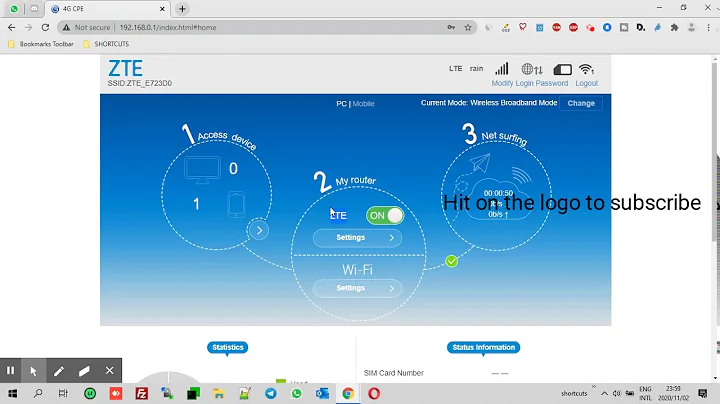This screenshot has height=404, width=720.
Task: Click the mobile phone icon in Access device
Action: (236, 204)
